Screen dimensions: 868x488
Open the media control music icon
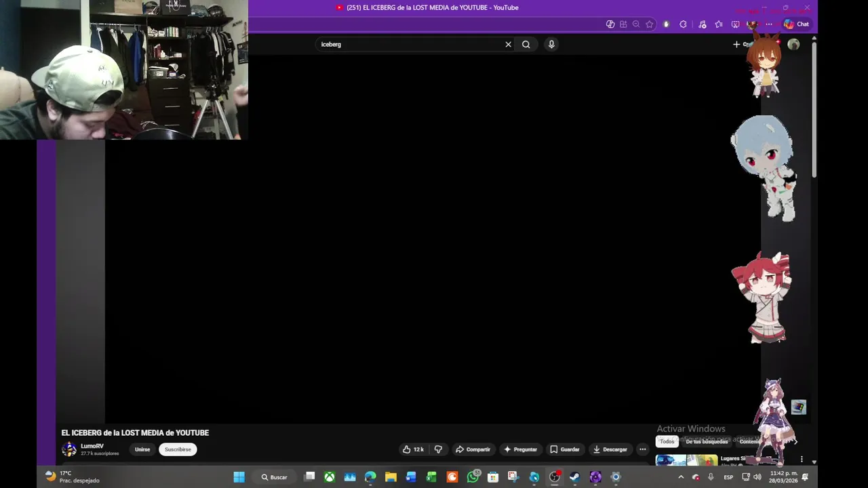coord(702,24)
